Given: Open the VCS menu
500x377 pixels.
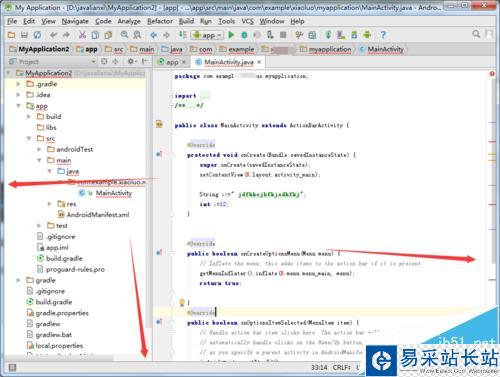Looking at the screenshot, I should tap(247, 21).
